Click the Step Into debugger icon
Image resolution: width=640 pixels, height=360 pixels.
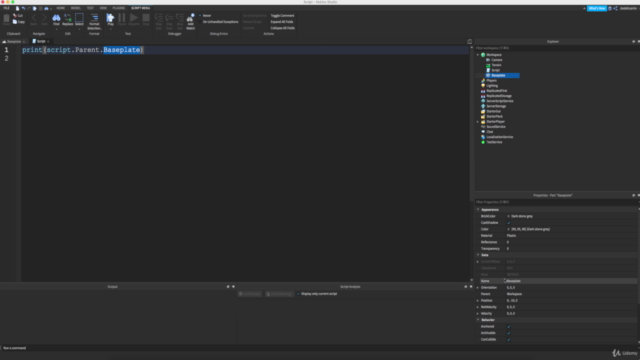pos(159,18)
